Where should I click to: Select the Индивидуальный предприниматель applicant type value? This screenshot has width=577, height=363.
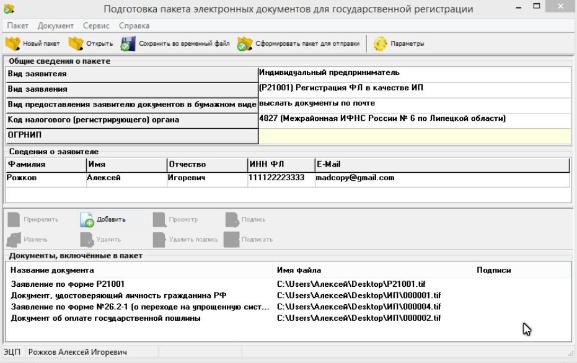point(415,73)
